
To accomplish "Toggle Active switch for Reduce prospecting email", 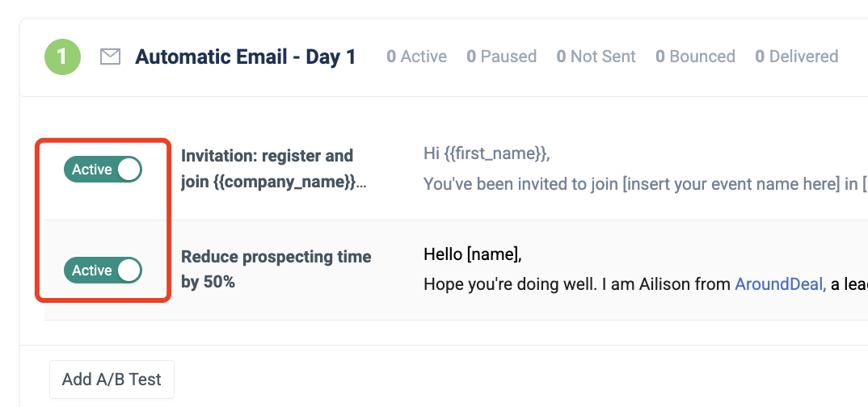I will click(x=103, y=271).
